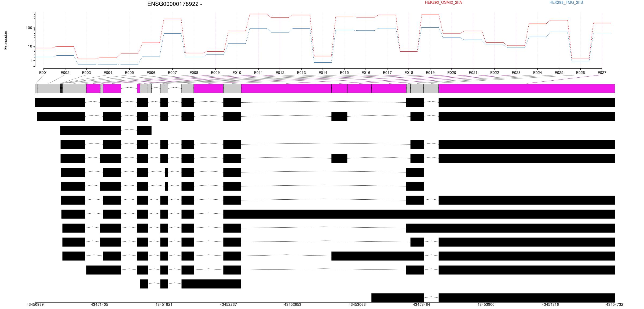Click the red expression plateau above E011
Image resolution: width=644 pixels, height=309 pixels.
pyautogui.click(x=258, y=14)
